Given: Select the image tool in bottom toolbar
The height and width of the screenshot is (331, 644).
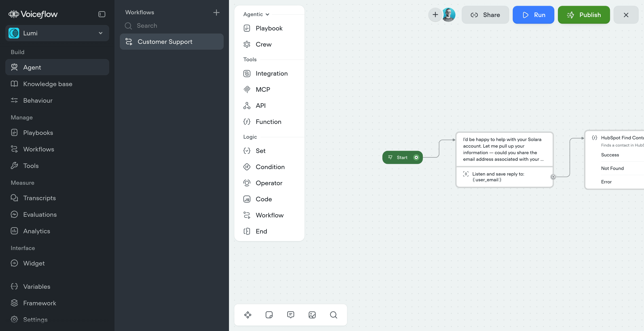Looking at the screenshot, I should point(312,315).
